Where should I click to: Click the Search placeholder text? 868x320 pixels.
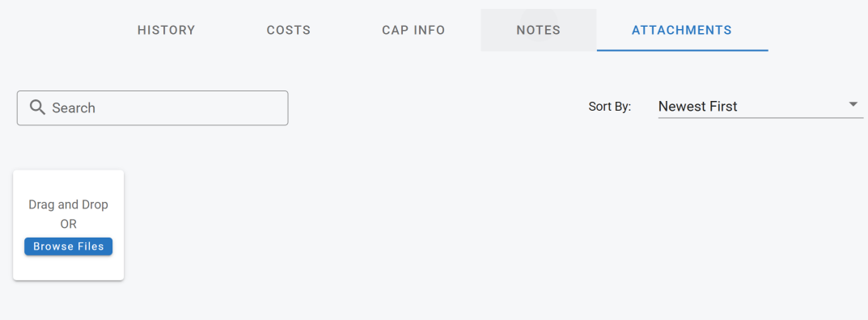[x=74, y=107]
